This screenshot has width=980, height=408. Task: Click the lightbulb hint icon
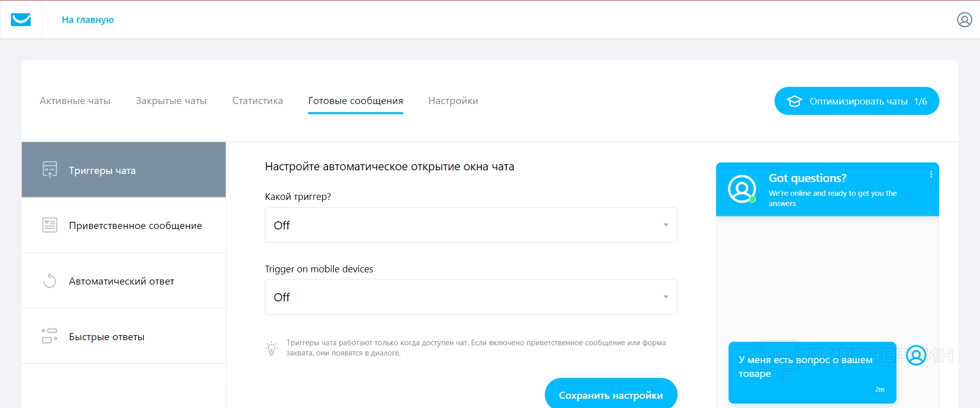272,348
